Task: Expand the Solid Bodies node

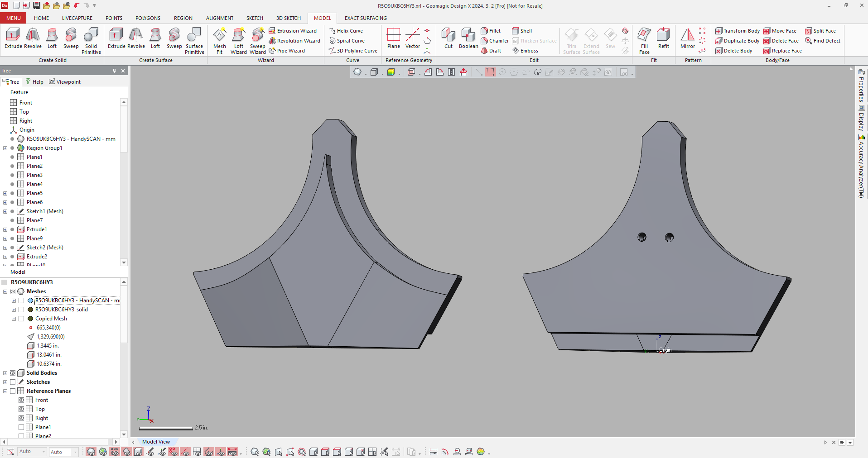Action: [5, 373]
